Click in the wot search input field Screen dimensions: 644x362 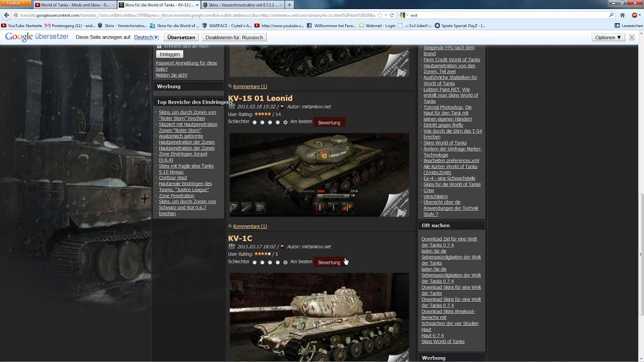(x=508, y=15)
